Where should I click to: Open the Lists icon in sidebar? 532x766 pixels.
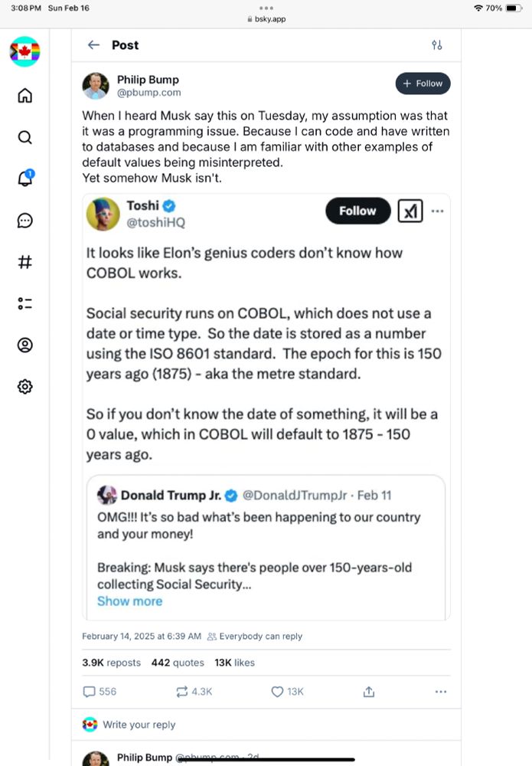click(x=25, y=303)
